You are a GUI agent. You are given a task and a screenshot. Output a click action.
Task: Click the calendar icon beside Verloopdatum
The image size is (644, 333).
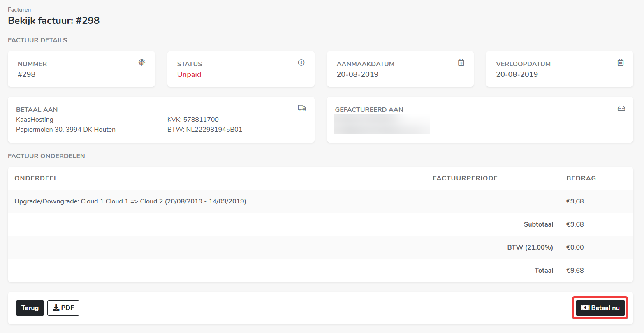[x=621, y=62]
